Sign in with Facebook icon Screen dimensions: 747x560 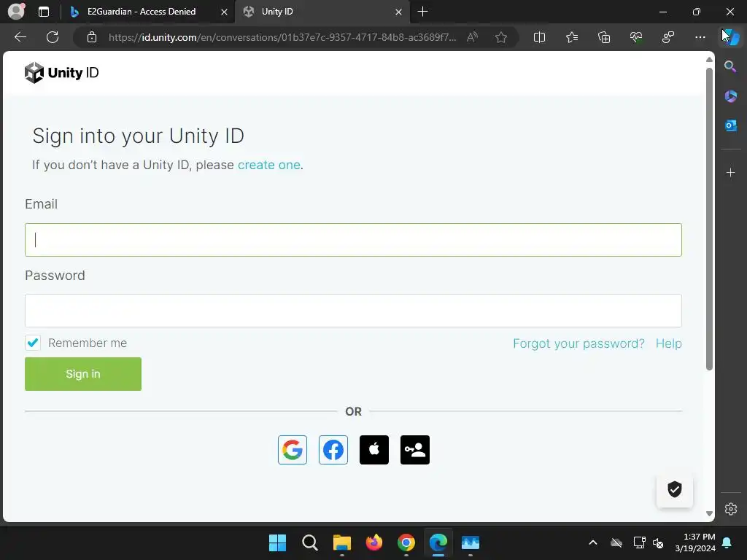click(333, 449)
